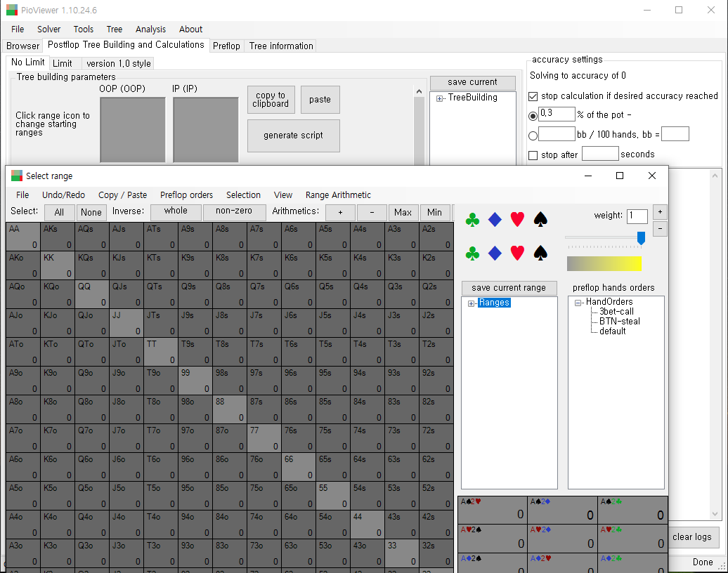Choose the heart suit in the lower suit row

coord(517,253)
